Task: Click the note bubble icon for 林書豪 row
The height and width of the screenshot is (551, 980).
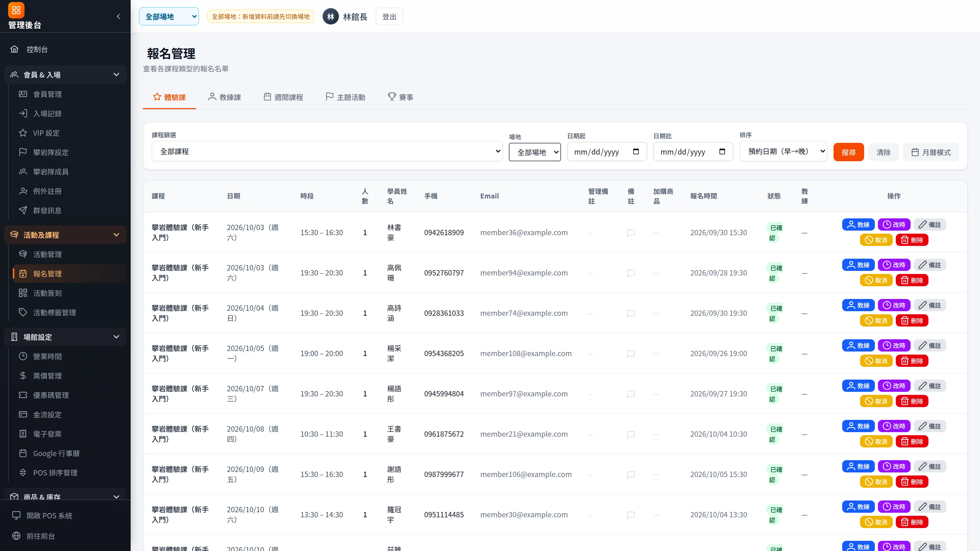Action: tap(631, 233)
